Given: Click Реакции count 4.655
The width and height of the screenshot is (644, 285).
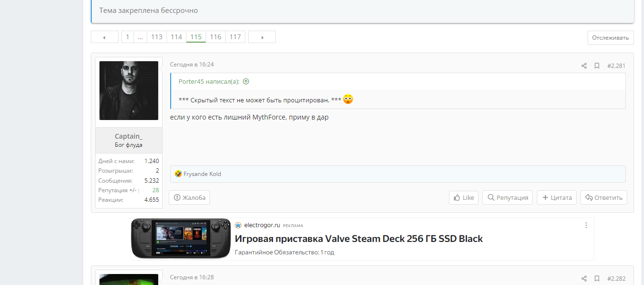Looking at the screenshot, I should point(152,200).
